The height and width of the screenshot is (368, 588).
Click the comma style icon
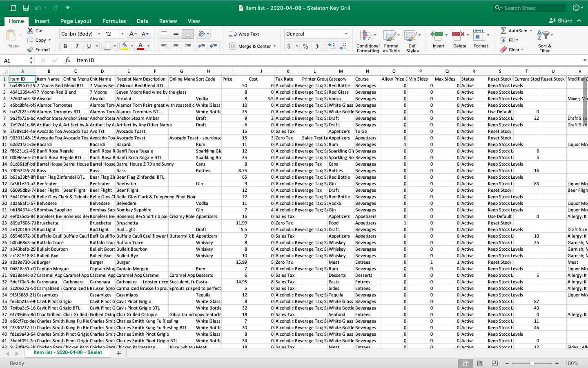click(317, 46)
